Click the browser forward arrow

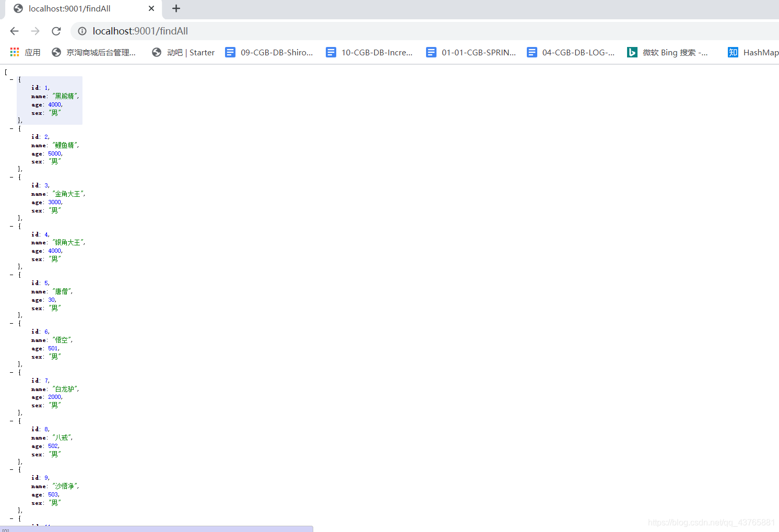pos(35,31)
